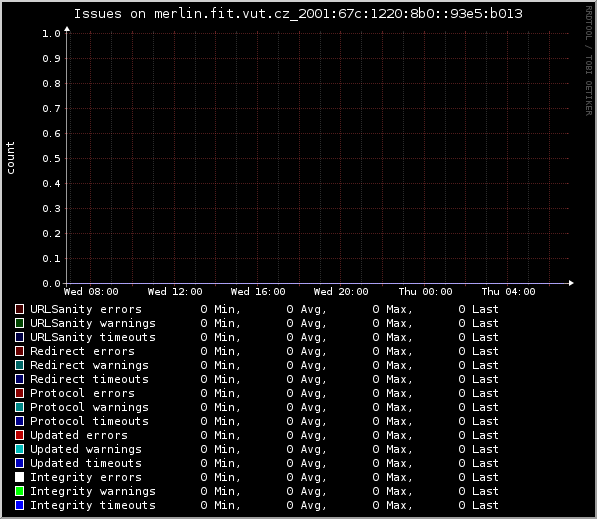Click the Updated errors red swatch
This screenshot has width=597, height=519.
19,435
